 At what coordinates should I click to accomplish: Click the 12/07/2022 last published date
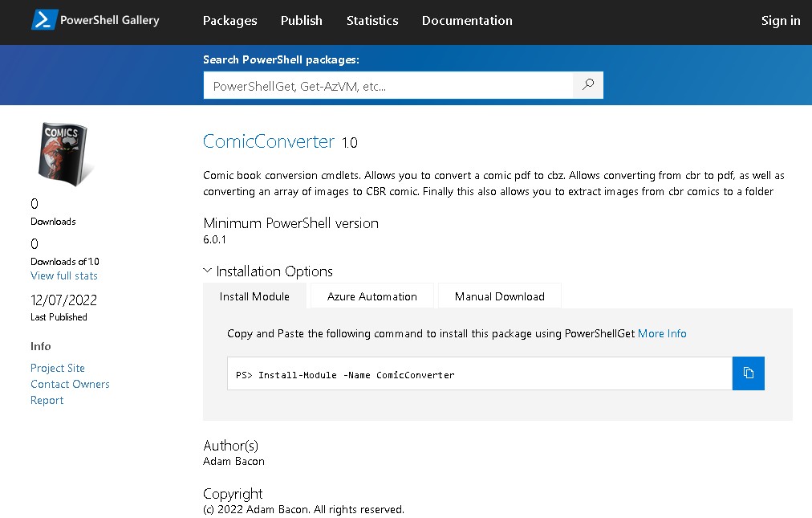click(63, 300)
